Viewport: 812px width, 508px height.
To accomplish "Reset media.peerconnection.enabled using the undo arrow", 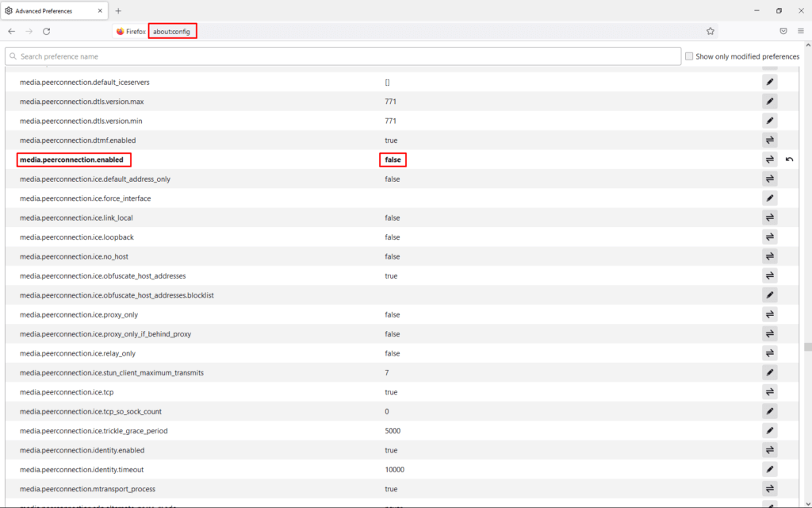I will tap(789, 160).
